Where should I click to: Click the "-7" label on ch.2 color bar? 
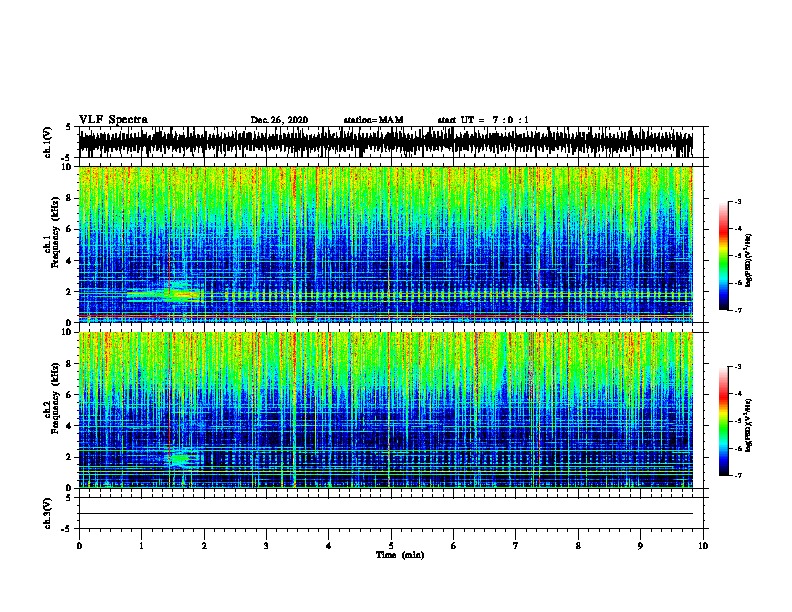737,476
